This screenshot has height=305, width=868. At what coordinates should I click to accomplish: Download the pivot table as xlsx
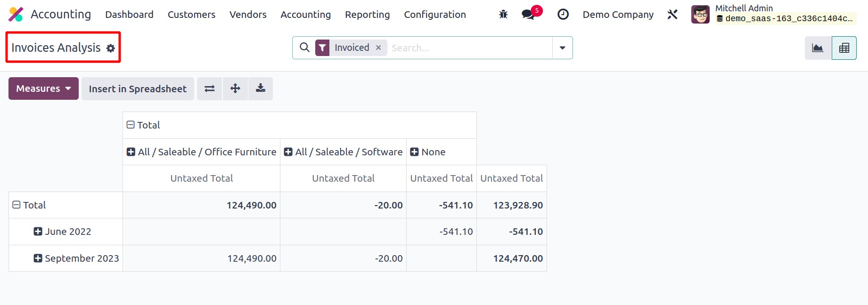tap(261, 88)
